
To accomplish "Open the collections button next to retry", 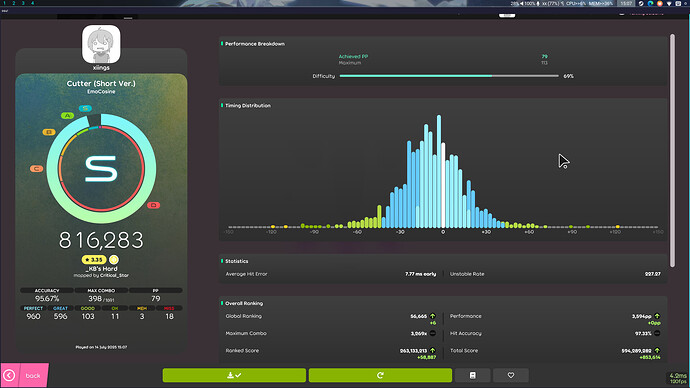I will point(473,375).
